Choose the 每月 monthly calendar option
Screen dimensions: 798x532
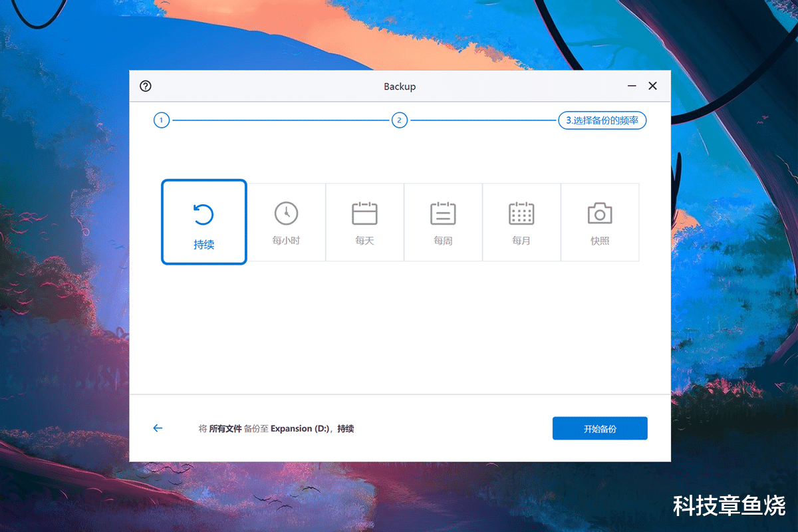(x=521, y=222)
